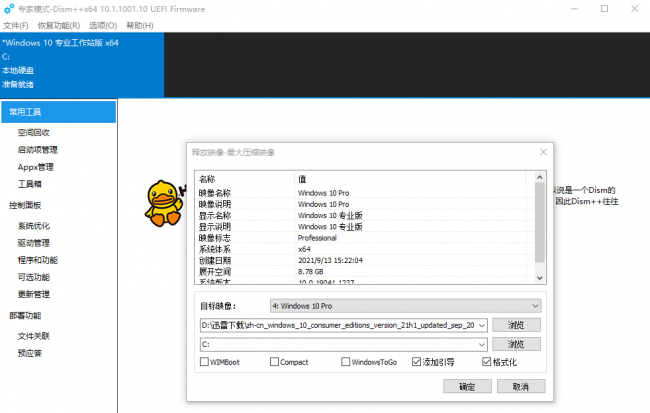This screenshot has height=413, width=650.
Task: Open the 恢复功能(R) menu
Action: pos(59,26)
